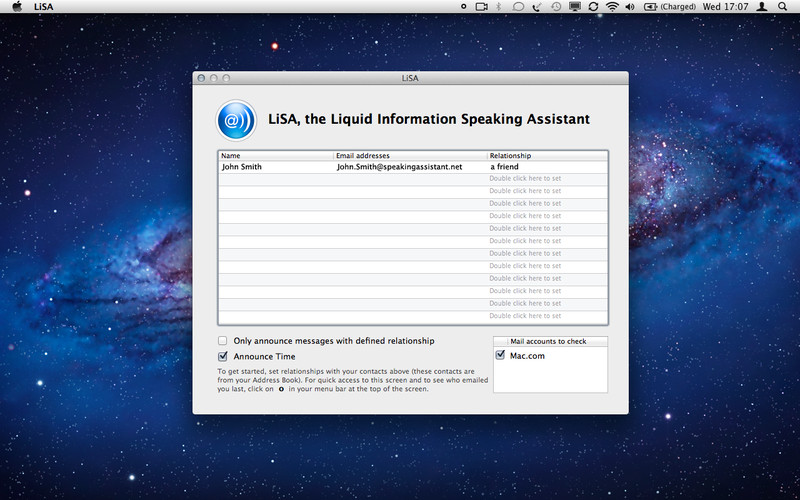The width and height of the screenshot is (800, 500).
Task: Open the Wi-Fi status menu
Action: pos(612,7)
